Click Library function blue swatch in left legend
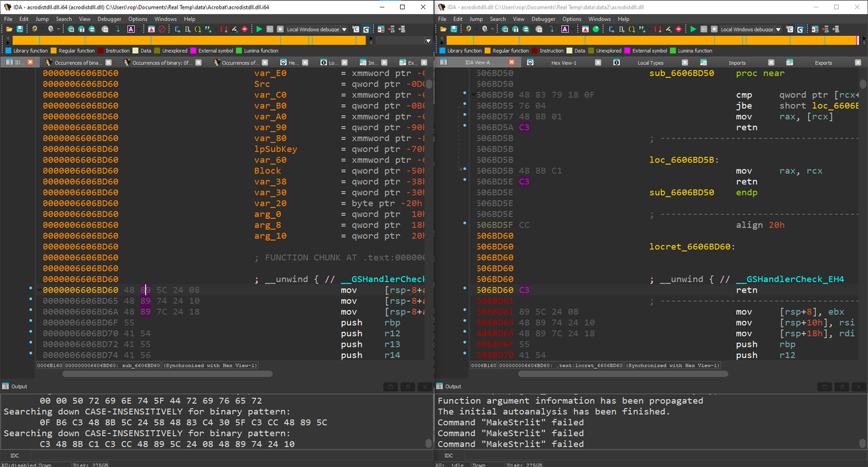 point(8,51)
